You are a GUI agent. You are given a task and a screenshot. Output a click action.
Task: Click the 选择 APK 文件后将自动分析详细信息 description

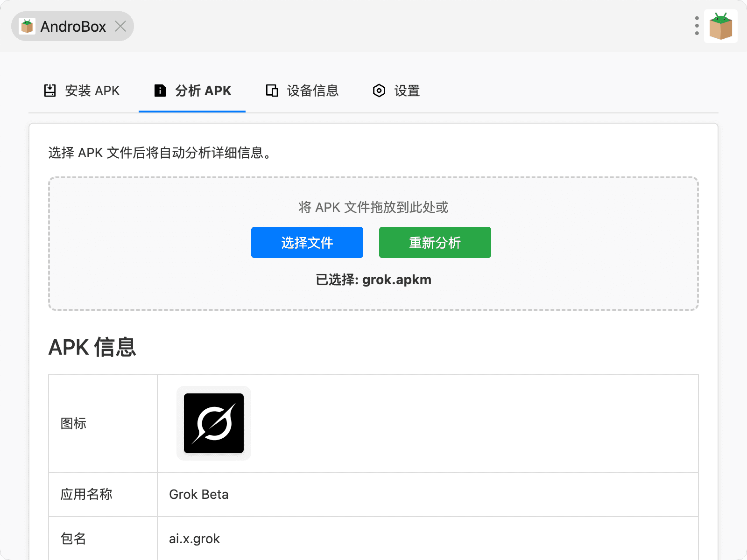click(160, 153)
